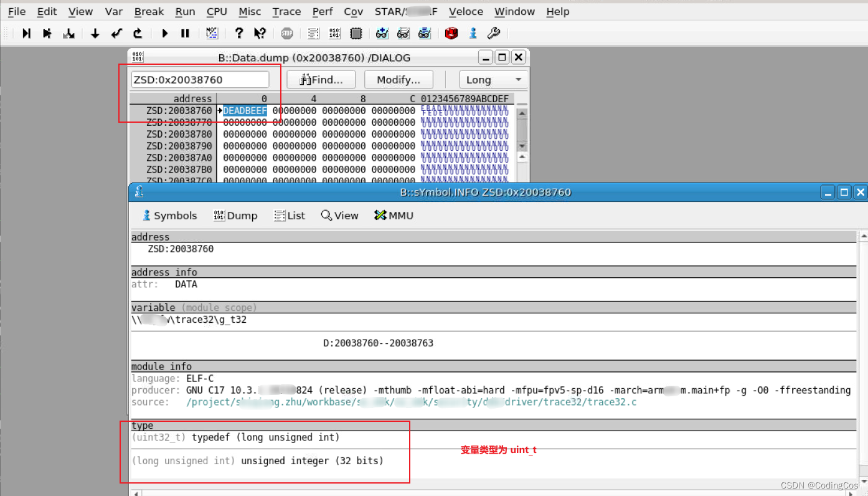Viewport: 868px width, 496px height.
Task: Click sYmbol.INFO vertical scrollbar up arrow
Action: pyautogui.click(x=863, y=237)
